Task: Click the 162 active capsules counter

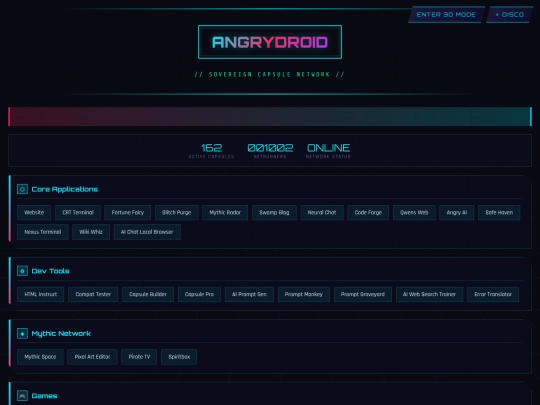Action: tap(211, 150)
